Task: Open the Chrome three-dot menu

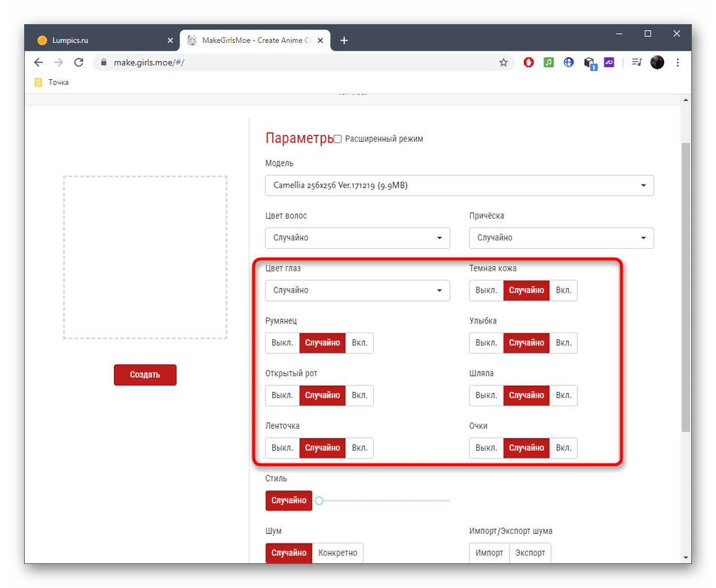Action: click(678, 63)
